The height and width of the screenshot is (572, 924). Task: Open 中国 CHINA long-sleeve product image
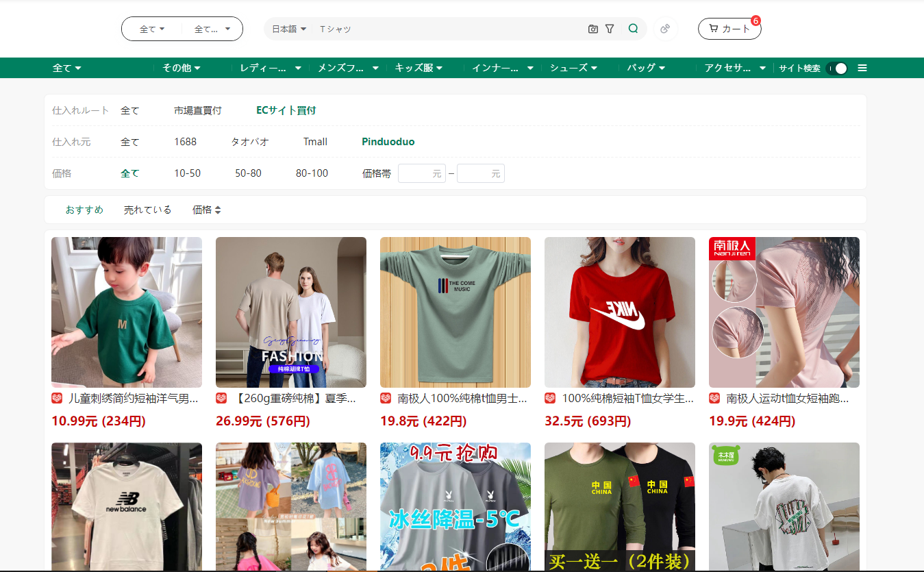[620, 507]
